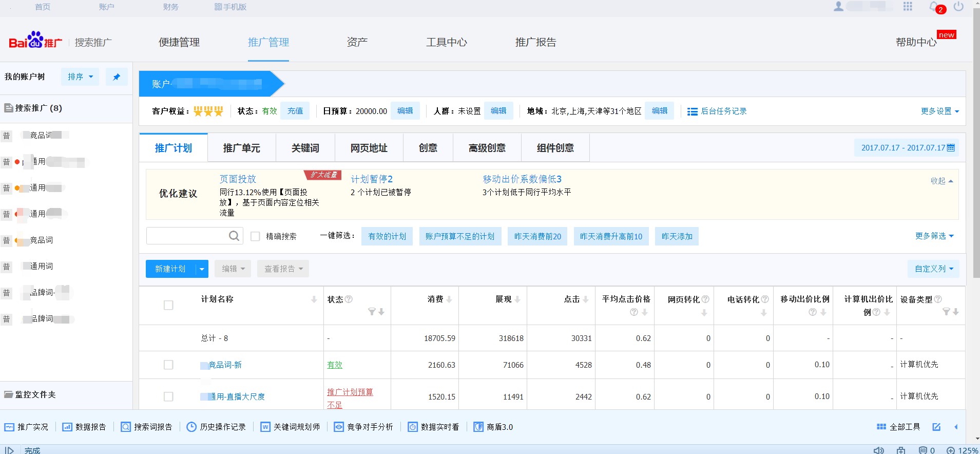980x454 pixels.
Task: Switch to 关键词 tab
Action: click(x=305, y=148)
